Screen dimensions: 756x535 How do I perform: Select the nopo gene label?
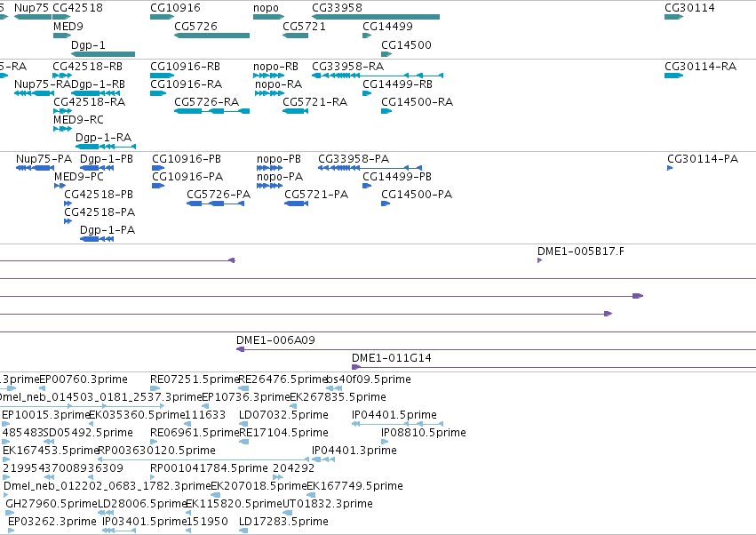pyautogui.click(x=266, y=8)
